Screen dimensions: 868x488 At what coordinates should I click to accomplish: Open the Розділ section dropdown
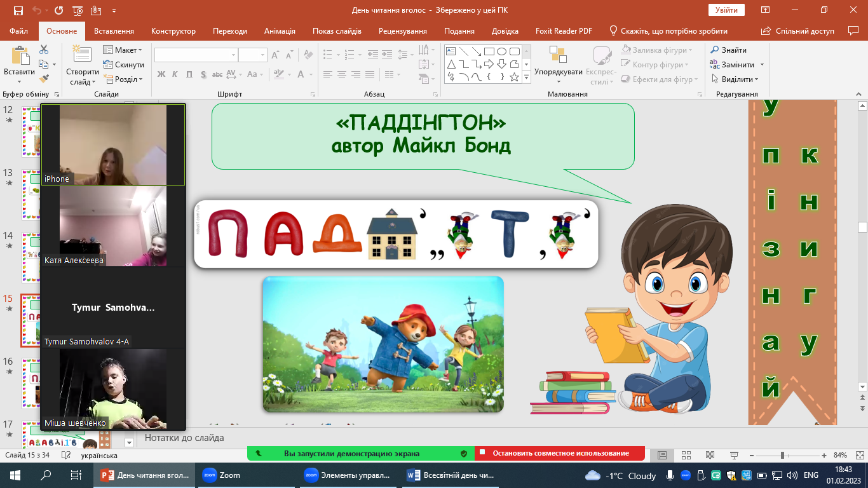[123, 79]
